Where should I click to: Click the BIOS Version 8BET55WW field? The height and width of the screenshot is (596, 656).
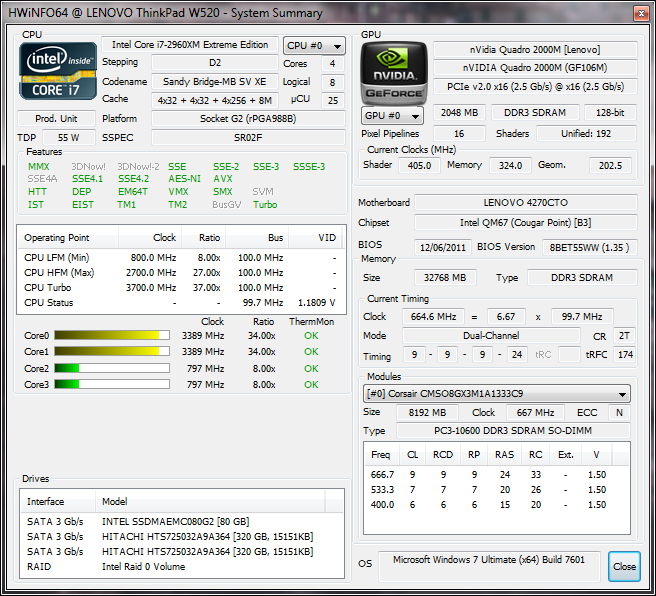[x=589, y=248]
